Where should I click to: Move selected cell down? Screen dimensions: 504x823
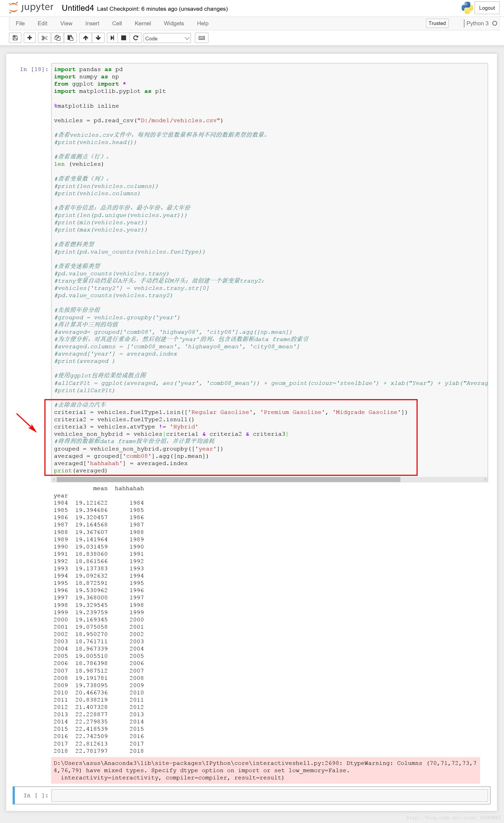click(98, 38)
